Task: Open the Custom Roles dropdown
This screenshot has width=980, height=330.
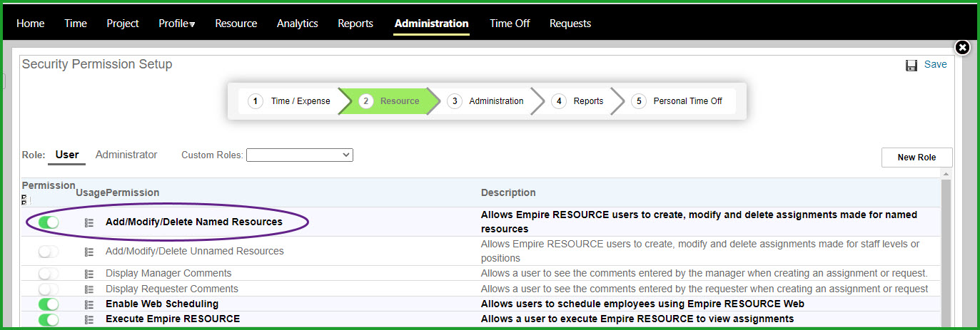Action: click(x=300, y=155)
